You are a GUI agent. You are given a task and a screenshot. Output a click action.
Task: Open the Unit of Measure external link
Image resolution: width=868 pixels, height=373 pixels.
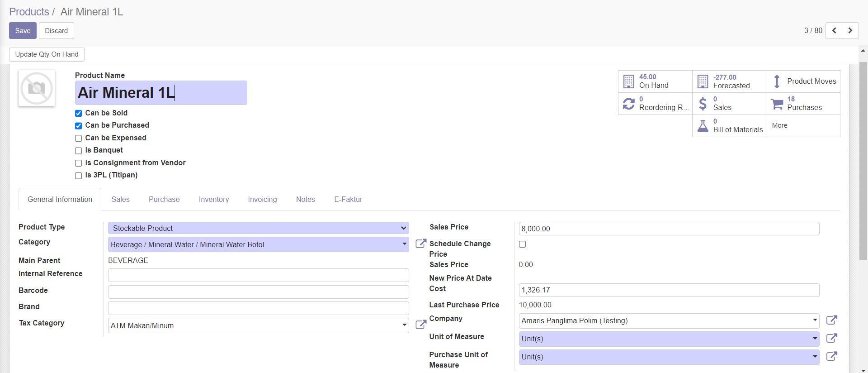click(831, 338)
